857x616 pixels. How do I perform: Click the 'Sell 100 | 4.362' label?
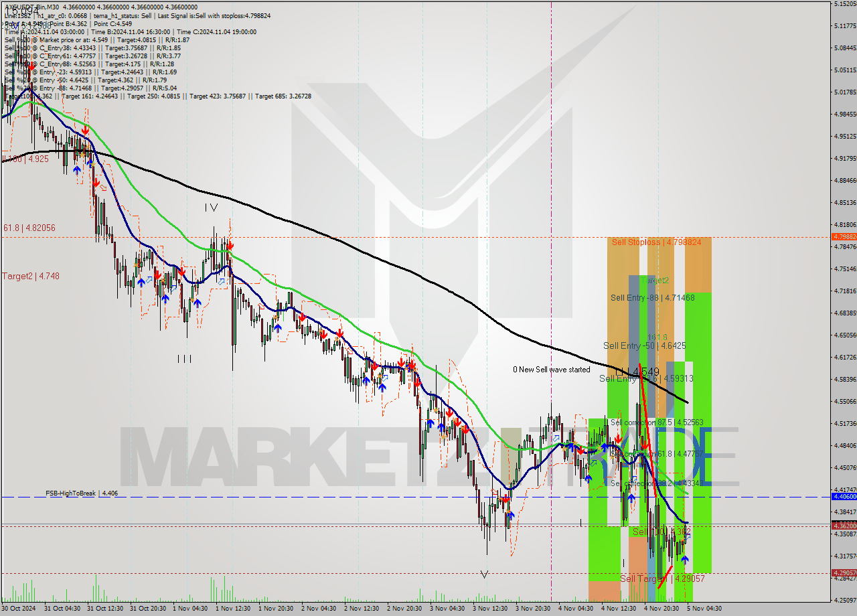661,531
